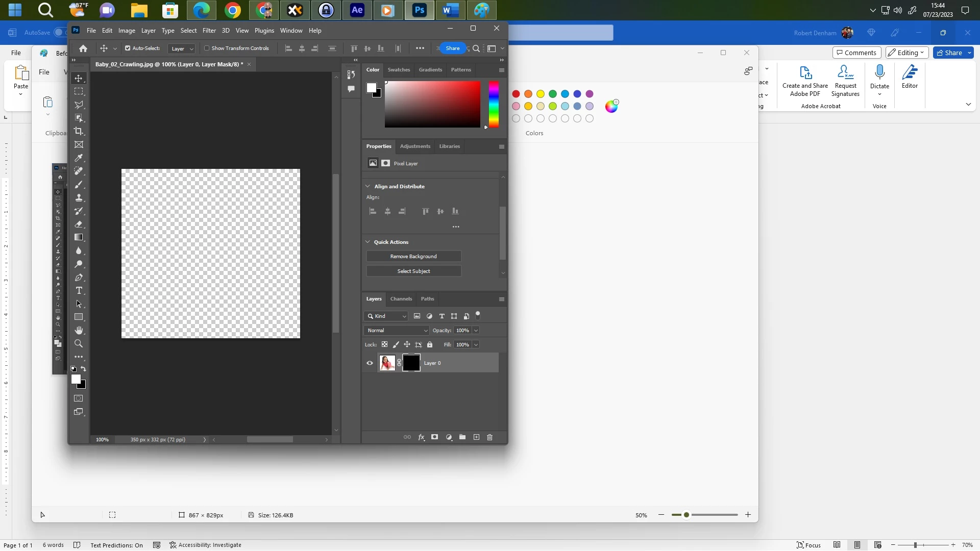Select the Eyedropper tool

coord(79,158)
